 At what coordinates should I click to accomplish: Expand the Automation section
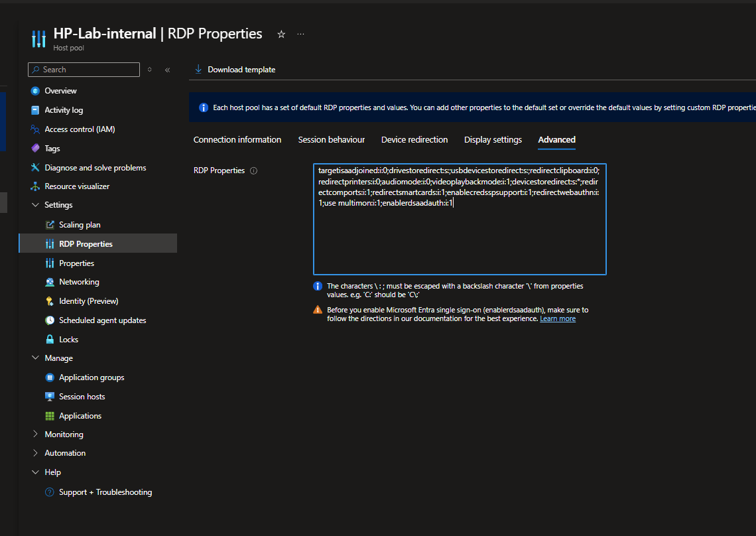35,452
